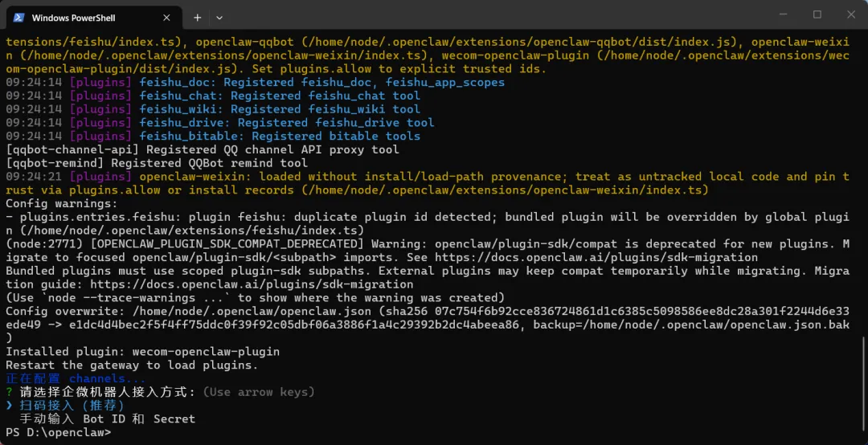Minimize the terminal window
Screen dimensions: 868x445
(780, 14)
